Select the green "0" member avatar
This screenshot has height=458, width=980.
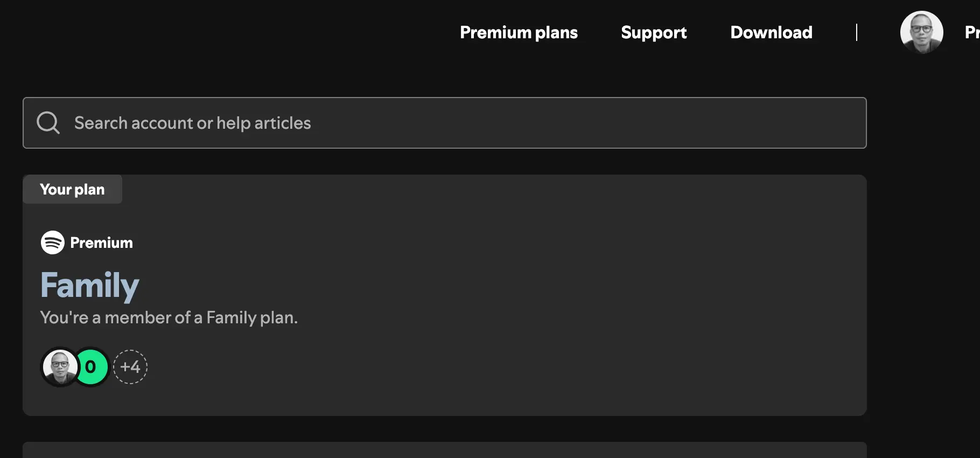coord(92,367)
